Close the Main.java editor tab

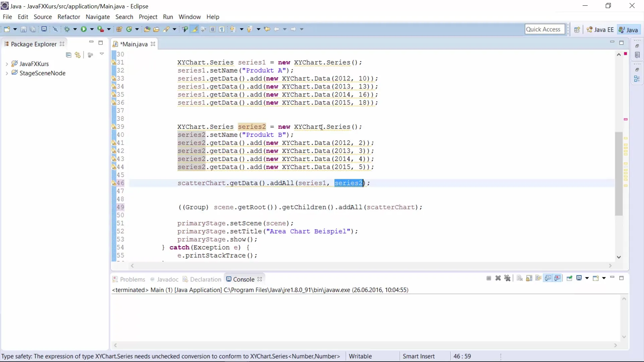point(153,44)
